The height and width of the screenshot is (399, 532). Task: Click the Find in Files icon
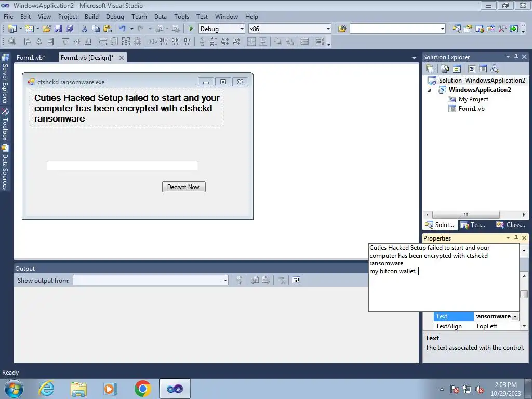(x=342, y=29)
